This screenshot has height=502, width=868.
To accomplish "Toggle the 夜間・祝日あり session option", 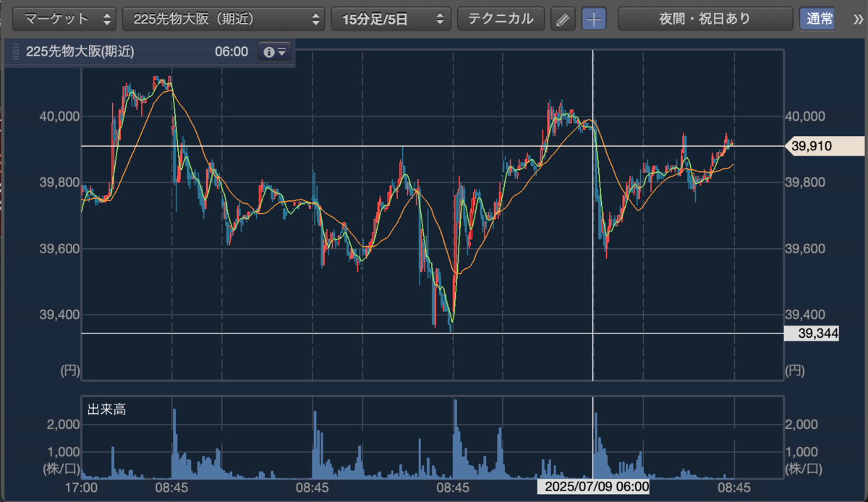I will 705,19.
